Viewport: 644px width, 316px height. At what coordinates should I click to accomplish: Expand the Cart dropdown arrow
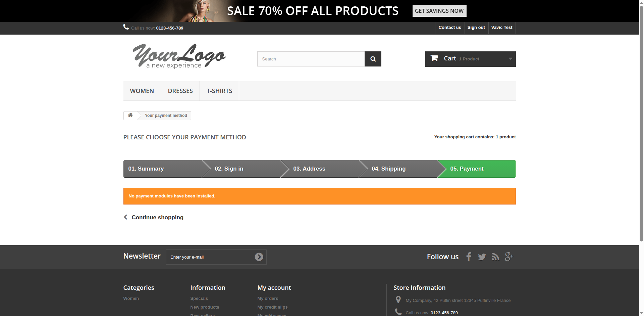point(510,59)
